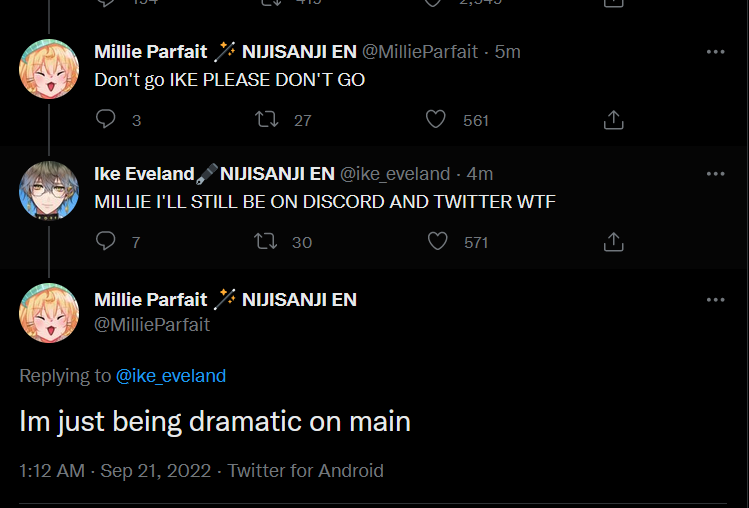This screenshot has height=508, width=749.
Task: Open more options on the main tweet
Action: (x=715, y=299)
